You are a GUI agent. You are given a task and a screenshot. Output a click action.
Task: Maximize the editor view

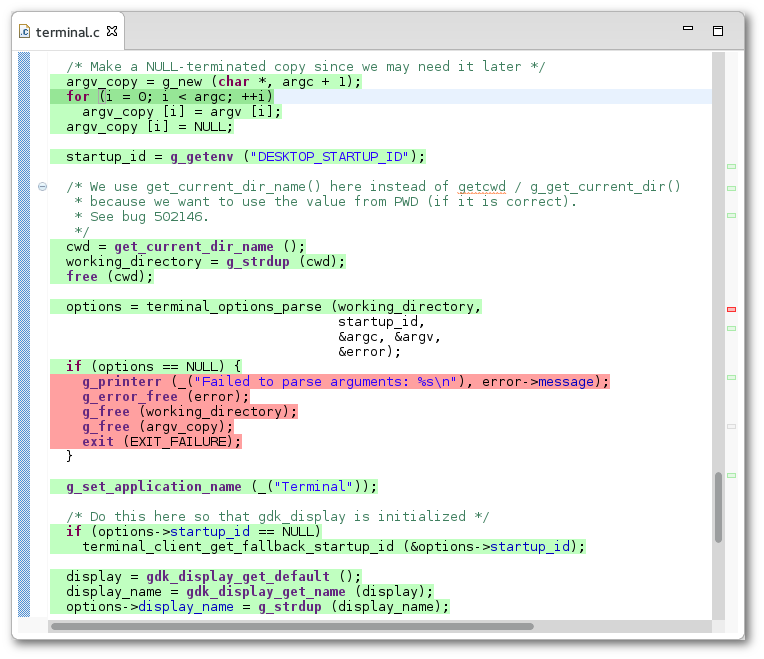click(x=718, y=31)
